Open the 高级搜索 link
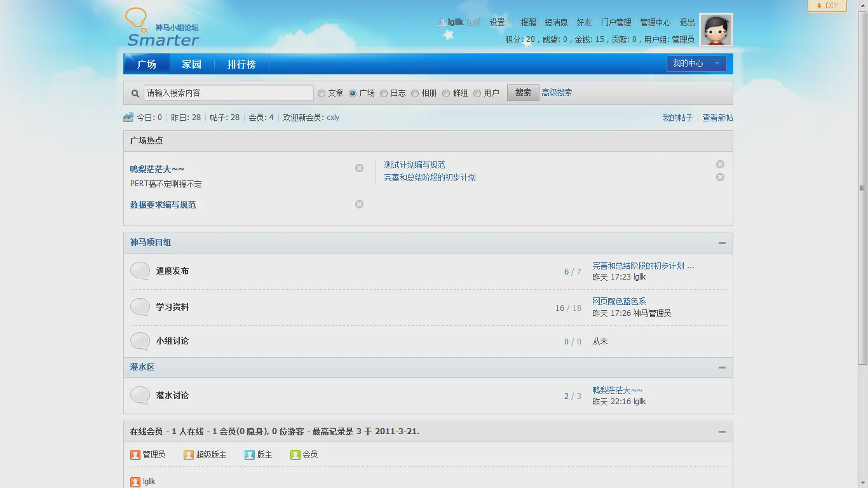 [557, 93]
